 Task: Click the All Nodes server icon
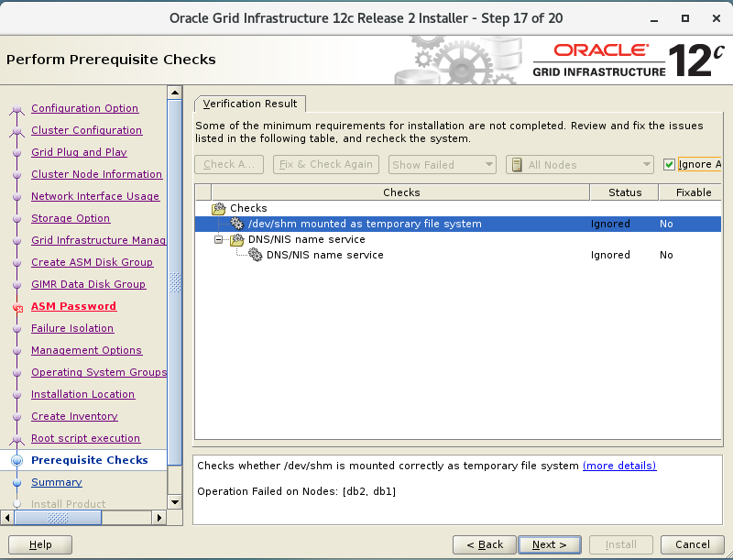(517, 165)
